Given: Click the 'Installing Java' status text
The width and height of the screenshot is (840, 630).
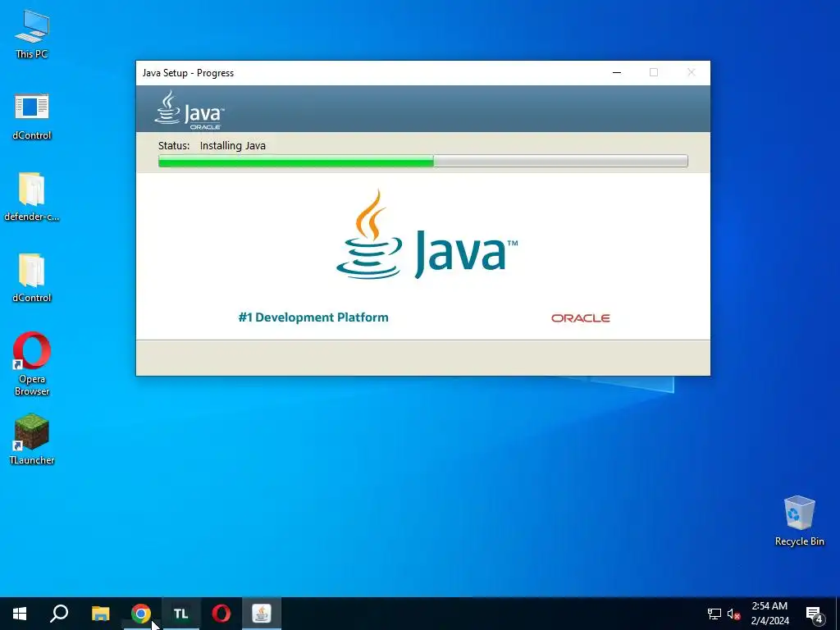Looking at the screenshot, I should pyautogui.click(x=232, y=146).
